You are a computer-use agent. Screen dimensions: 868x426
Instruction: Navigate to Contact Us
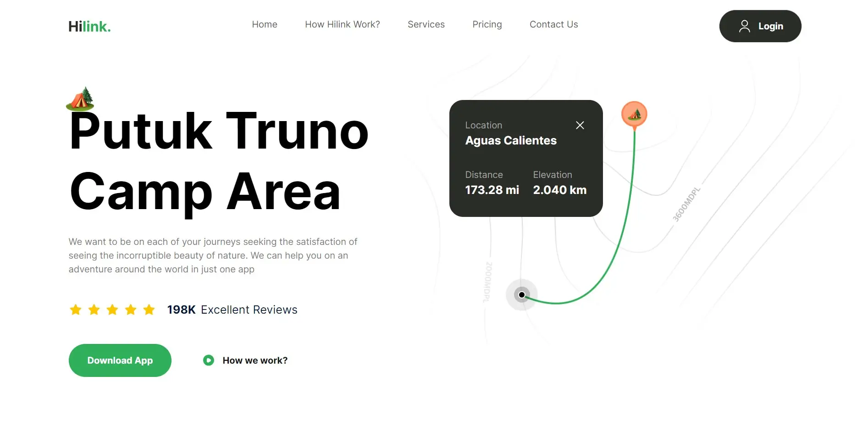point(553,24)
